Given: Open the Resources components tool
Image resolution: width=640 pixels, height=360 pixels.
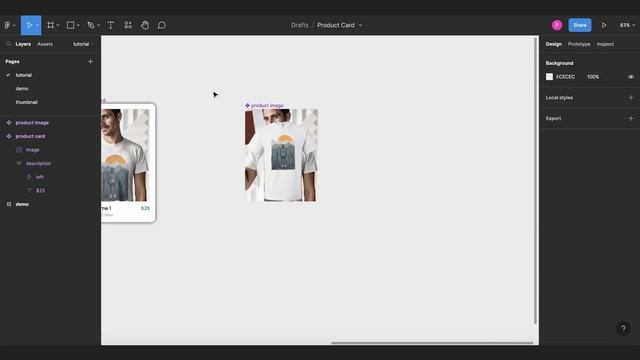Looking at the screenshot, I should tap(128, 25).
